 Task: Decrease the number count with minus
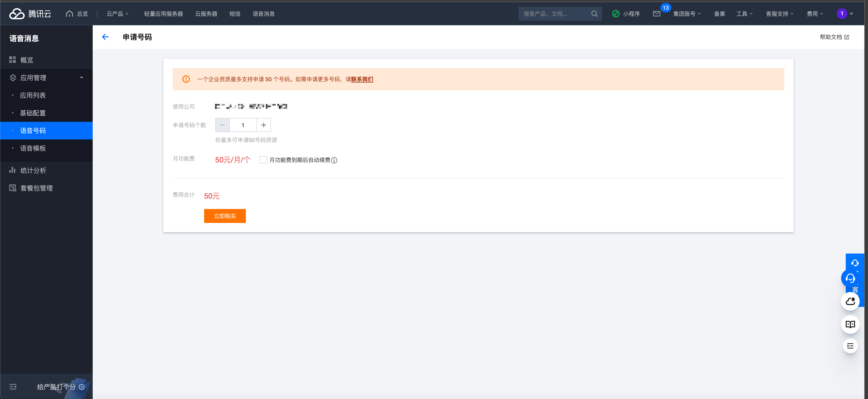[x=222, y=125]
